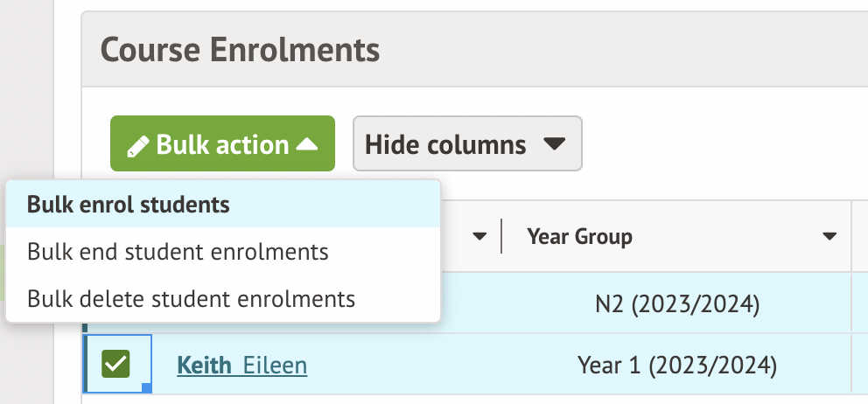
Task: Click the Year 1 (2023/2024) cell
Action: tap(677, 365)
